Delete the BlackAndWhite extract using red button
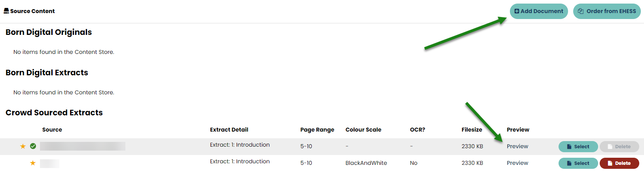The width and height of the screenshot is (644, 172). click(x=619, y=163)
